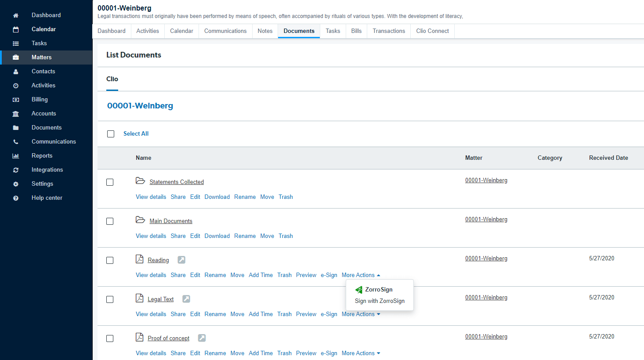Open Reading via its external arrow icon
The image size is (644, 360).
[181, 260]
